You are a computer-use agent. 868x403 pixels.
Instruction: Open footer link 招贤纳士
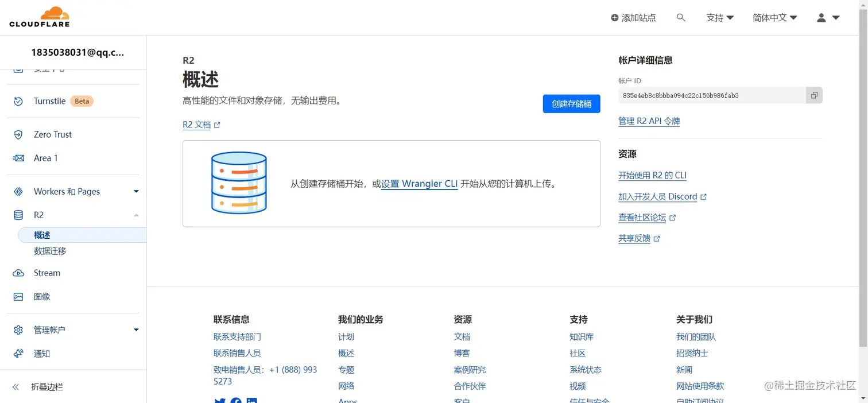pos(692,353)
